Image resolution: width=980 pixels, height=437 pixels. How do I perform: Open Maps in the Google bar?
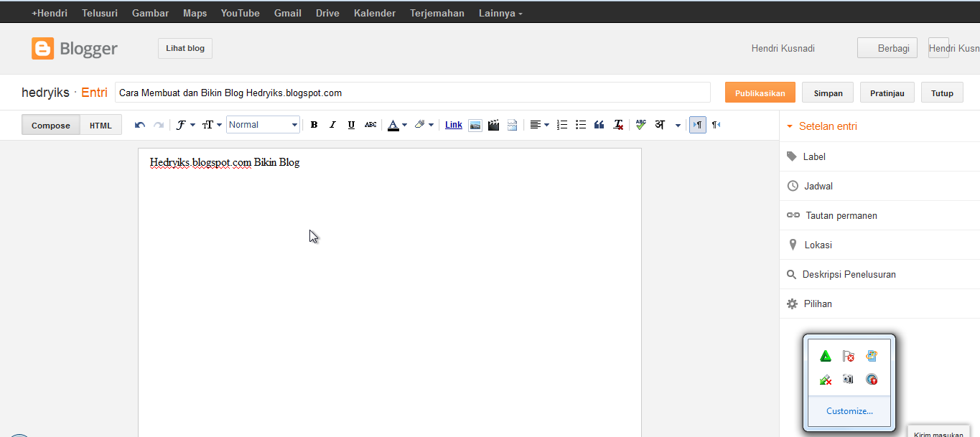point(195,13)
